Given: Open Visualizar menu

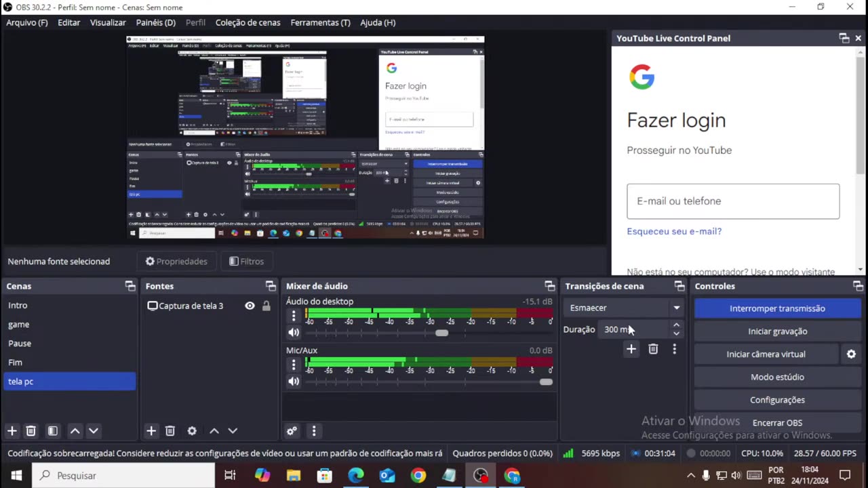Looking at the screenshot, I should point(108,22).
